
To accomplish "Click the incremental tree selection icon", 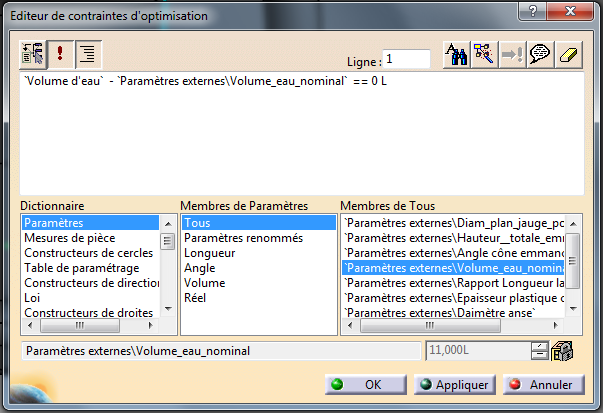I will (33, 54).
